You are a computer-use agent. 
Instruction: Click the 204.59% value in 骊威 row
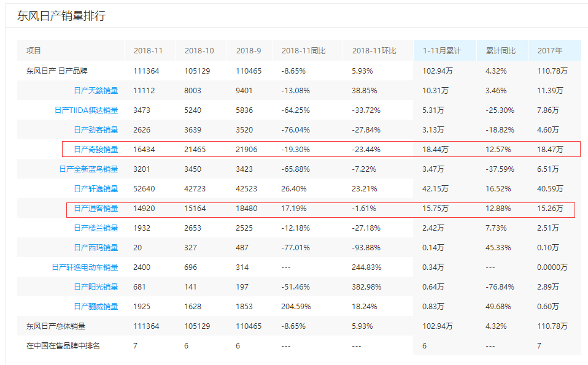click(x=296, y=307)
